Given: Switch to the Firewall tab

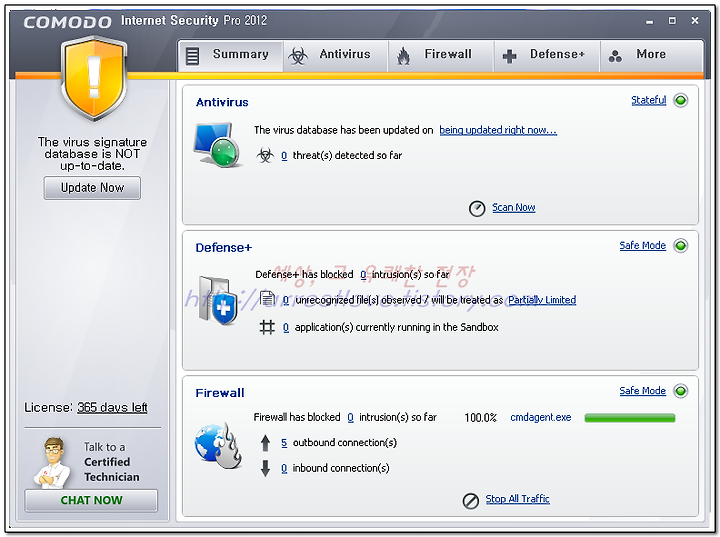Looking at the screenshot, I should (441, 56).
